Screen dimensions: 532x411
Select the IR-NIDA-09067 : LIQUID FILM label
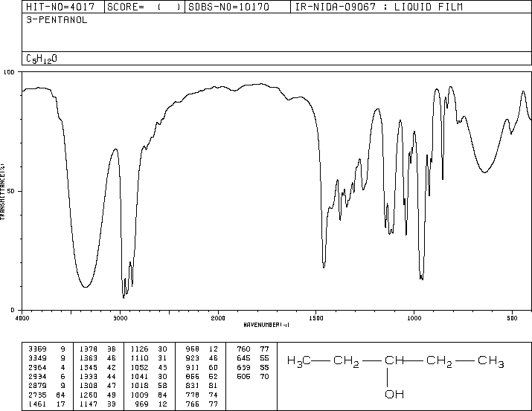(x=379, y=7)
